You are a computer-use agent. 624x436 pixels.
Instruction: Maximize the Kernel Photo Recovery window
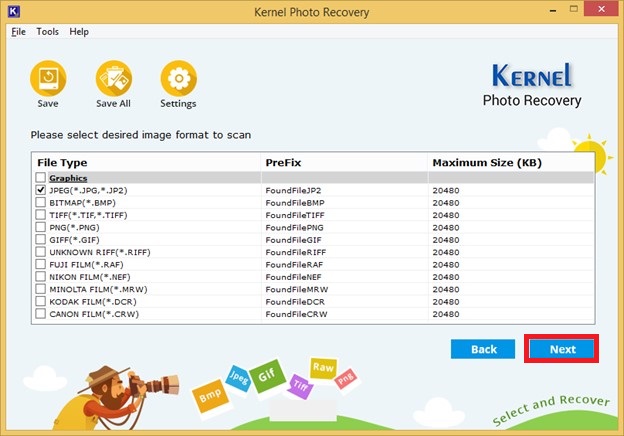pyautogui.click(x=573, y=9)
